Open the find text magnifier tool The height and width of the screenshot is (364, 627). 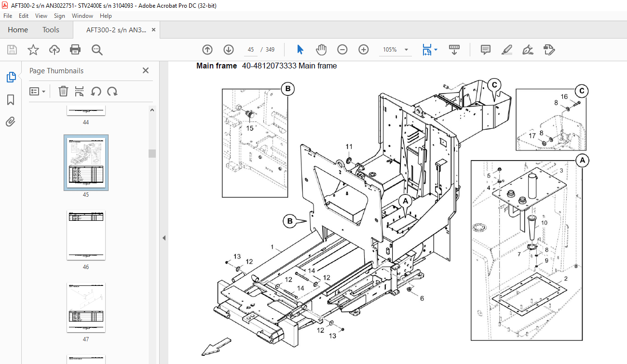pyautogui.click(x=97, y=50)
